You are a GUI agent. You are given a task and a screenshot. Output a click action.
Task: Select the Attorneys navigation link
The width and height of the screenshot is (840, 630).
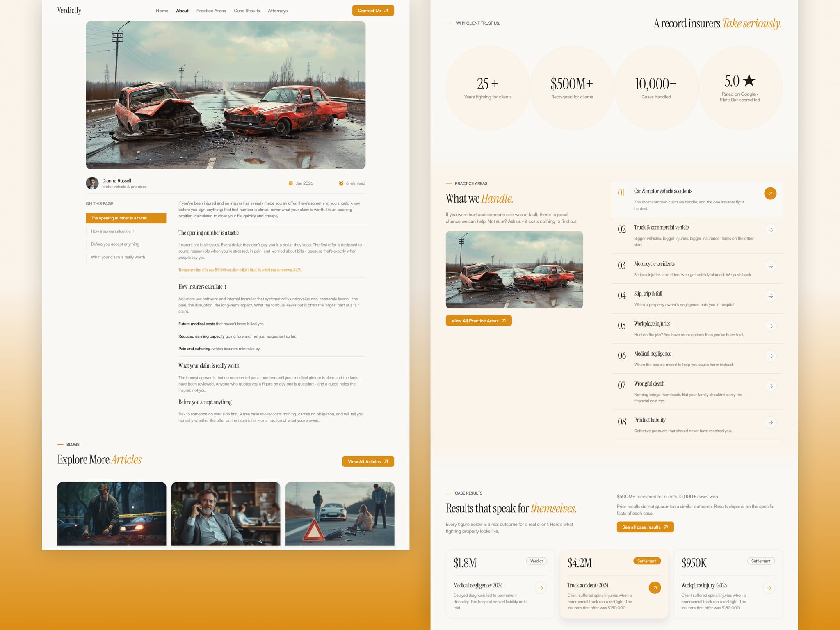click(278, 11)
